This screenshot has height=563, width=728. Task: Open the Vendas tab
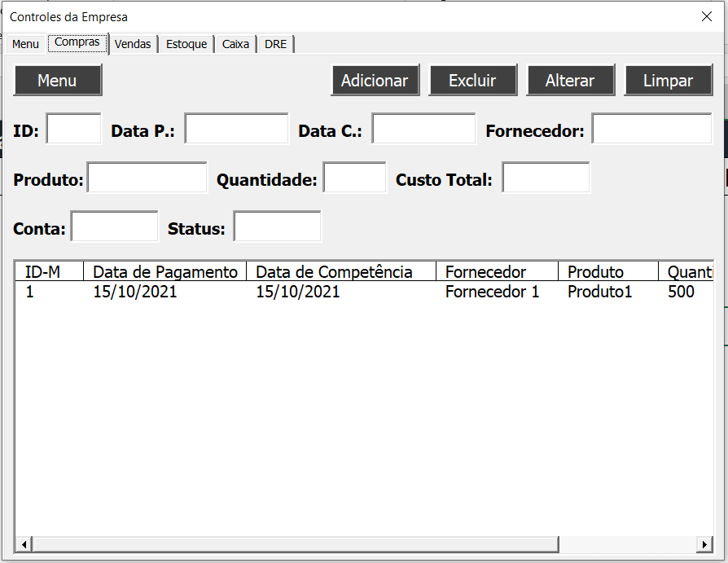pyautogui.click(x=133, y=44)
